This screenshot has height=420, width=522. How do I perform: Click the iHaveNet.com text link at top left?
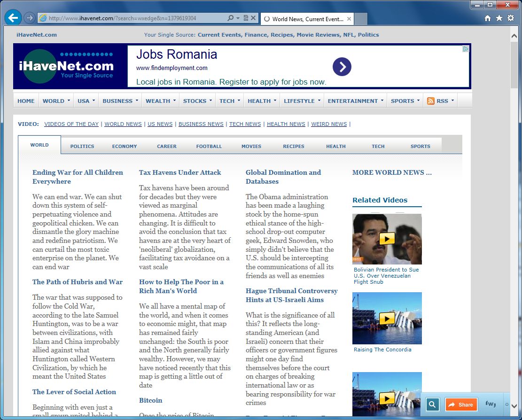pyautogui.click(x=37, y=35)
